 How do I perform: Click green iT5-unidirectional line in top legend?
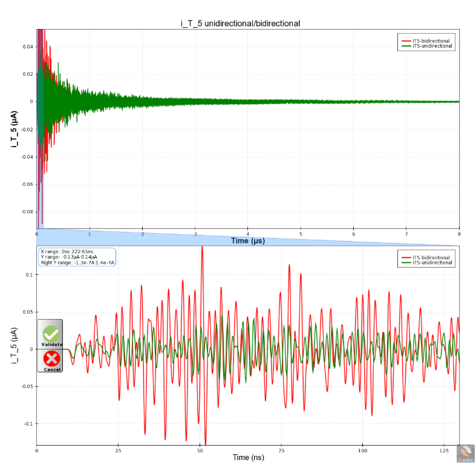click(x=406, y=47)
